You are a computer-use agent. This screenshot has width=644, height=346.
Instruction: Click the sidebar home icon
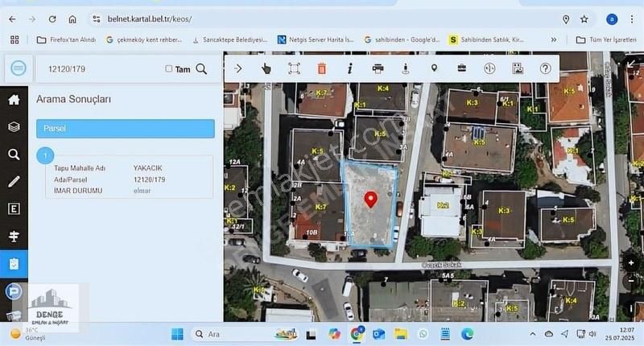tap(14, 100)
